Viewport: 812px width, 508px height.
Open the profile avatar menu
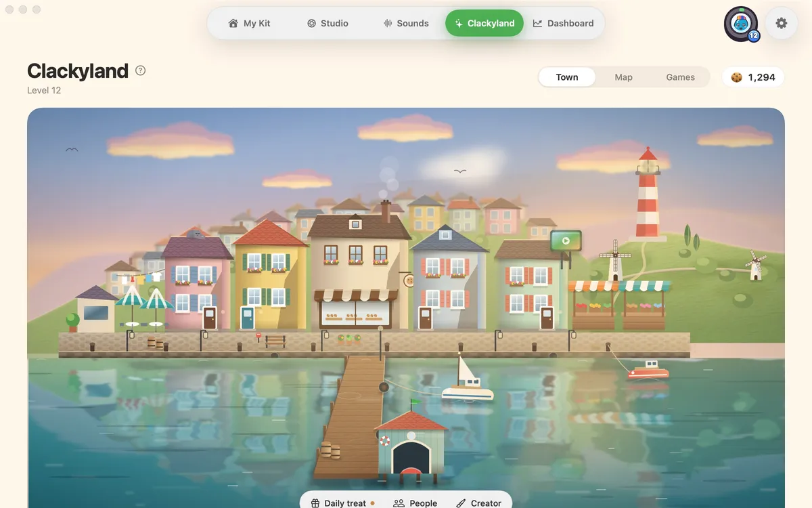tap(741, 24)
